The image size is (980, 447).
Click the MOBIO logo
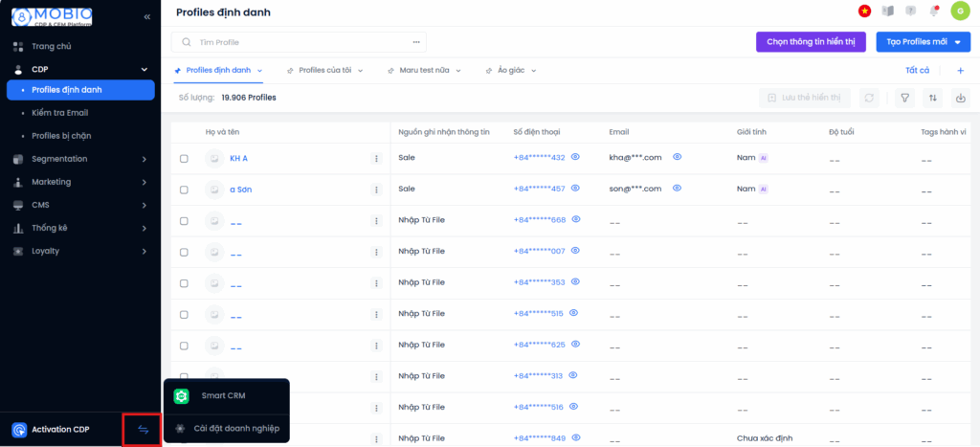coord(52,17)
